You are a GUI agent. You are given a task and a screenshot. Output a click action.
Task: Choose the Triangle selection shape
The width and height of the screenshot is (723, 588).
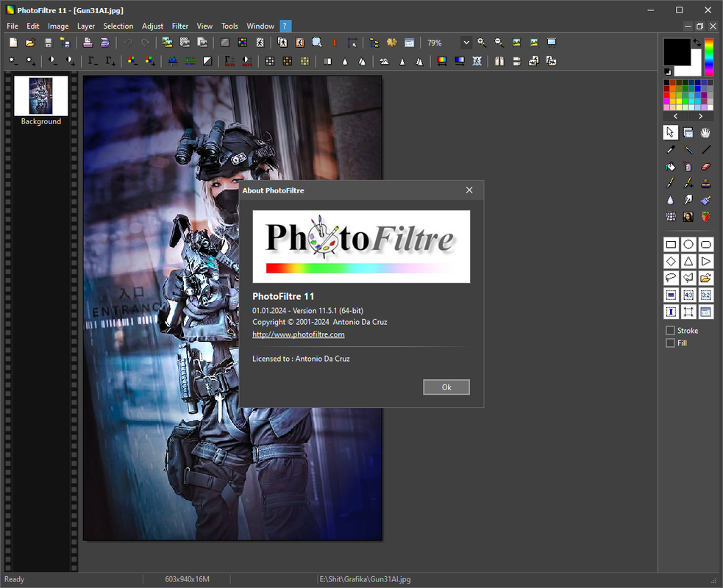(688, 261)
